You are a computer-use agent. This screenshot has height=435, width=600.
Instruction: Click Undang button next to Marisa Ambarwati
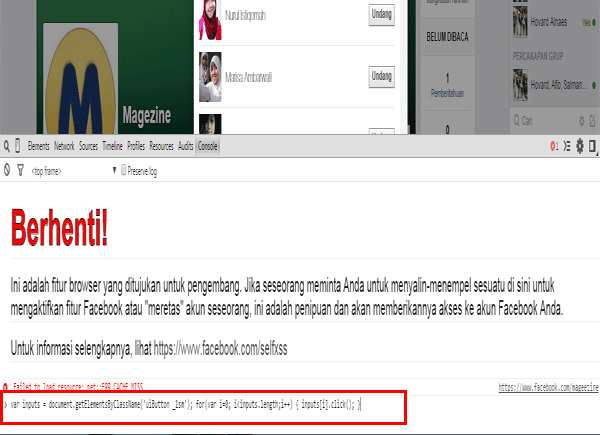click(382, 77)
